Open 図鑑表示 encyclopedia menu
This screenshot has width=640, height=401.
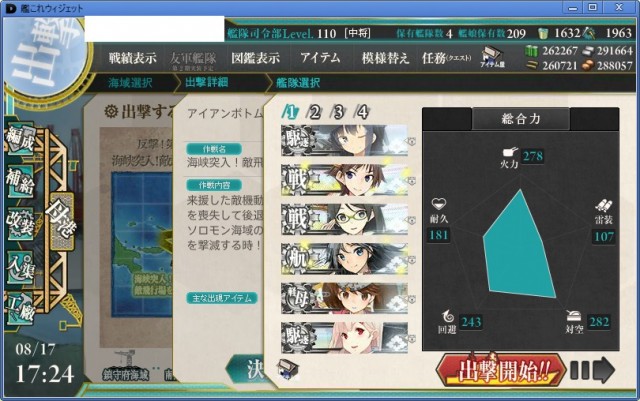pos(256,58)
